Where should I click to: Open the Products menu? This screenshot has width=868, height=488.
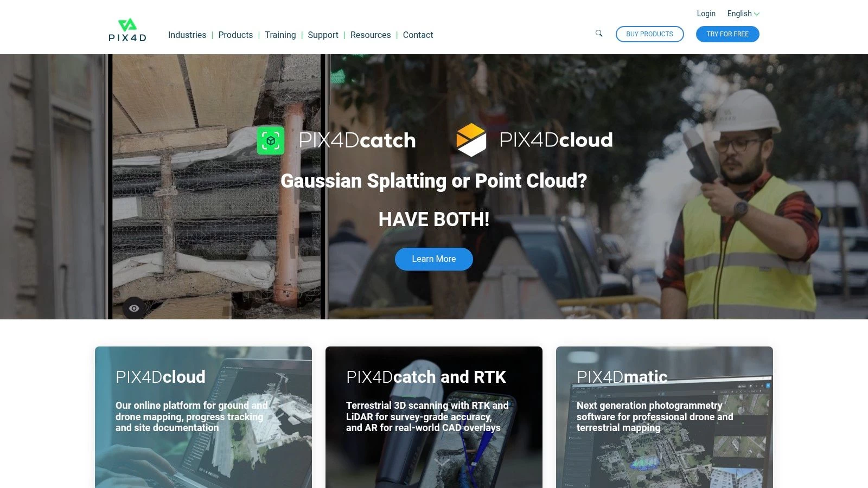point(235,35)
